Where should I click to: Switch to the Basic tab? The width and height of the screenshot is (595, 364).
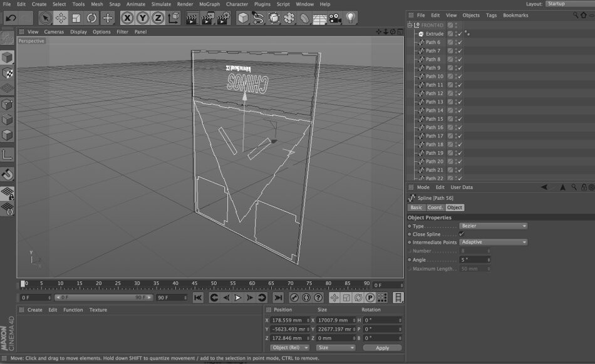(416, 207)
